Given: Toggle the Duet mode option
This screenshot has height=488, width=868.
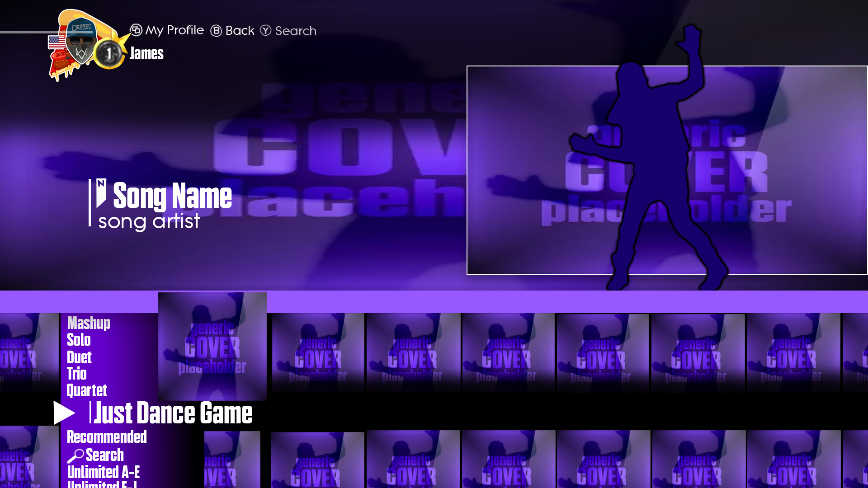Looking at the screenshot, I should (x=78, y=356).
